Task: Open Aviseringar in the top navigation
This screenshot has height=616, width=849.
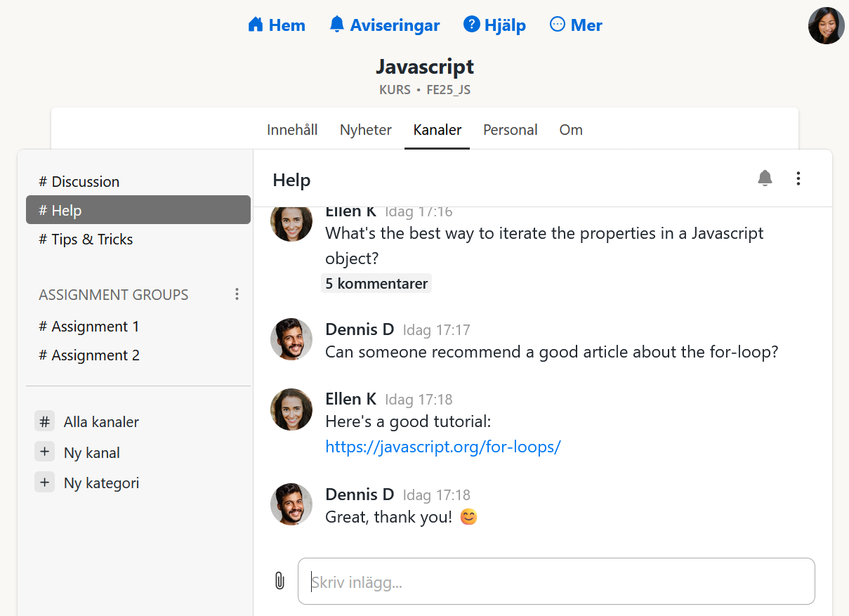Action: click(384, 25)
